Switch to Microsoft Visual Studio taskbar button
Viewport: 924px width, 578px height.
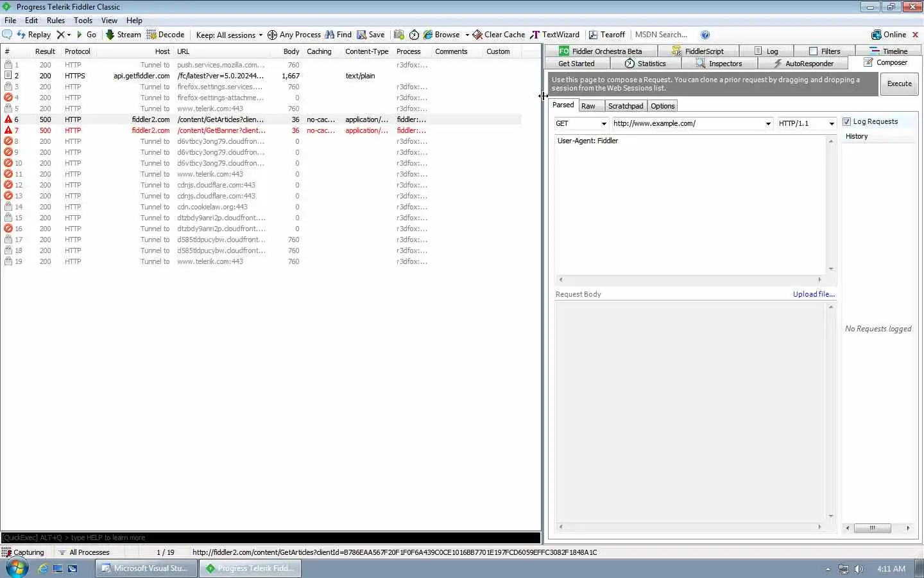[146, 568]
